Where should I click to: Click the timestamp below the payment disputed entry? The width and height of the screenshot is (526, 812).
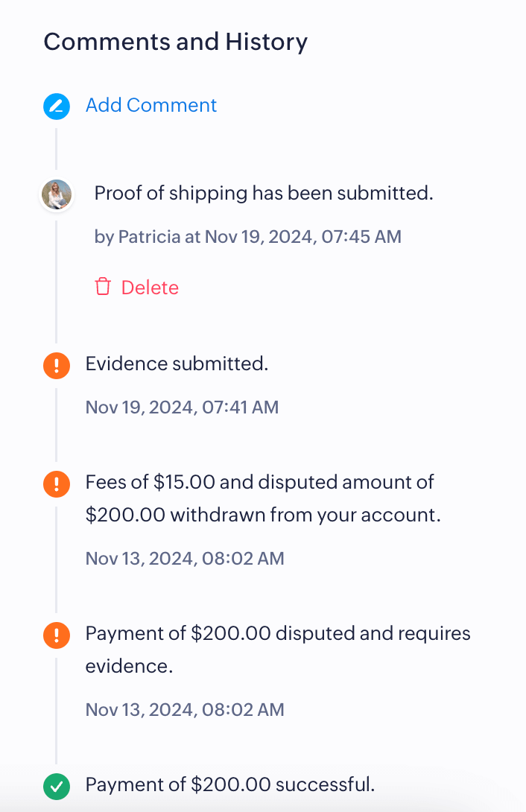185,709
